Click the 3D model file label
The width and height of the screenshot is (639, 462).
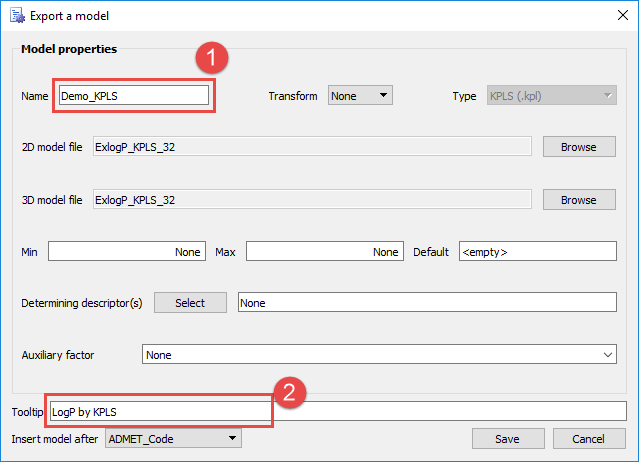[52, 200]
